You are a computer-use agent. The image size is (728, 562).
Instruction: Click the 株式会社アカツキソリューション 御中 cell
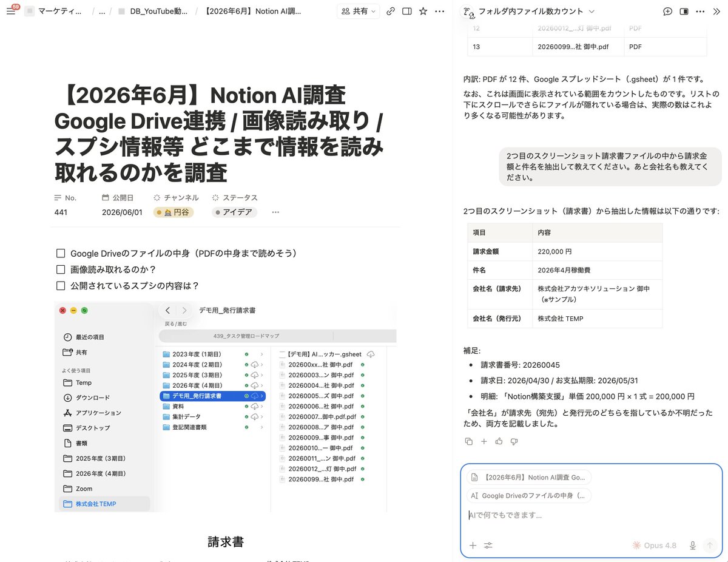click(x=598, y=294)
